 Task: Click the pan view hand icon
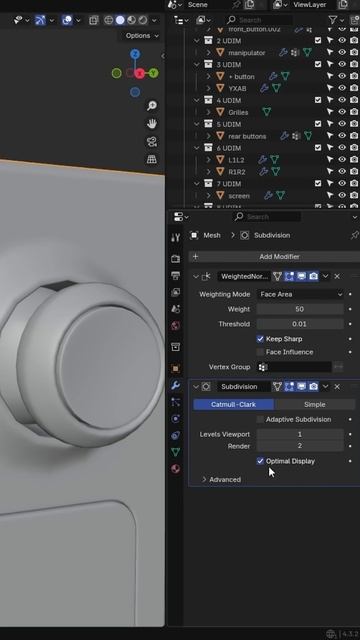click(152, 124)
